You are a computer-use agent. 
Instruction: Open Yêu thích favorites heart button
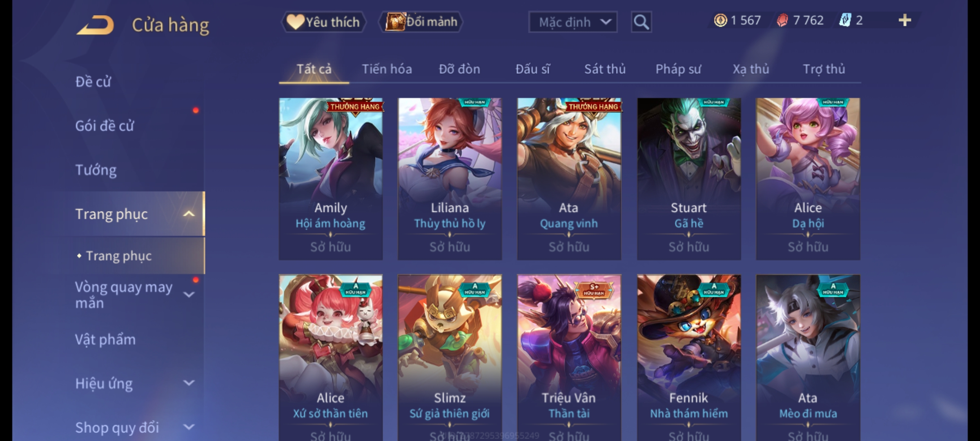point(323,22)
